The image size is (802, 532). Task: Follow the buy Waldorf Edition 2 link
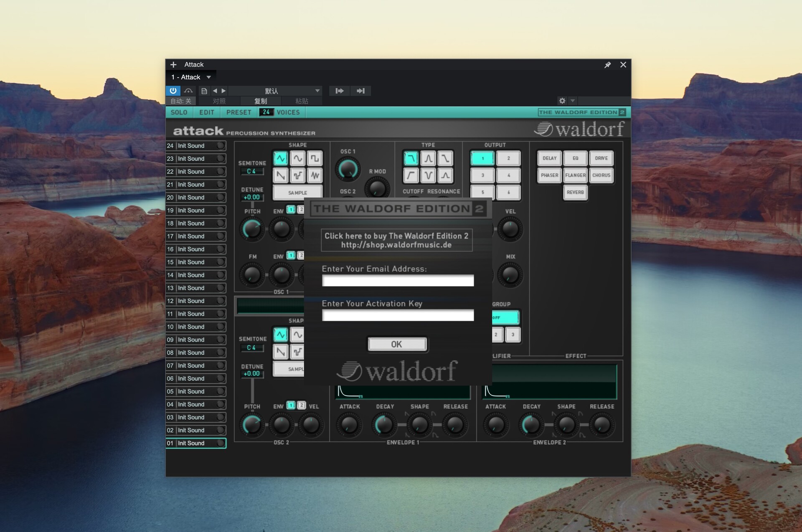point(396,240)
